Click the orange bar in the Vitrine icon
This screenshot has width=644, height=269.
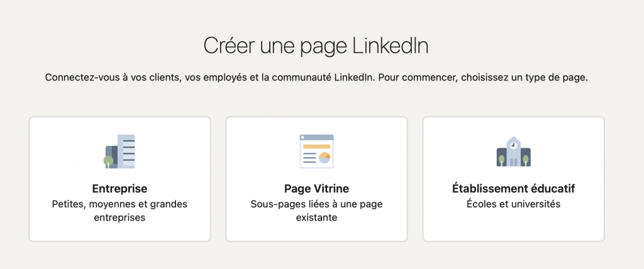pos(316,147)
